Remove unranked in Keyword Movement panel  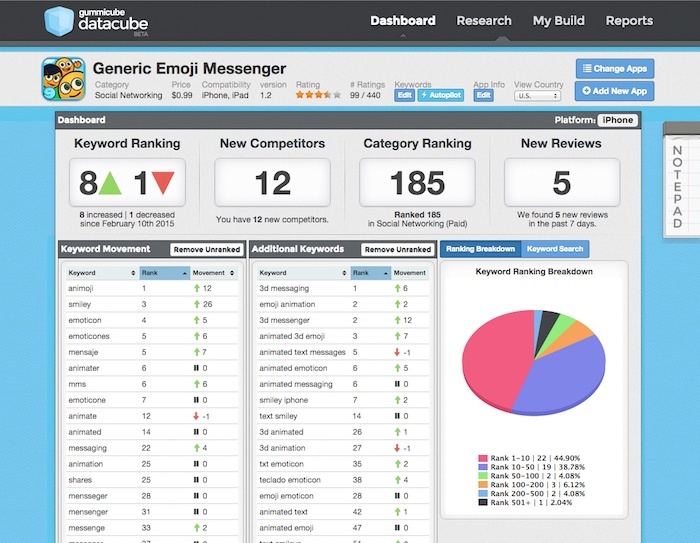[207, 250]
